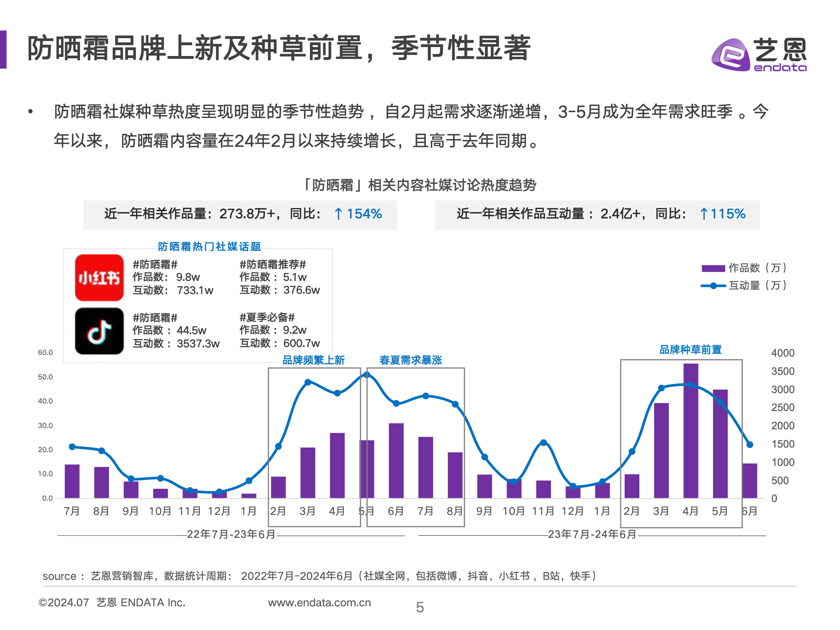Click the 品牌种草前置 annotation label
The image size is (840, 630).
pos(690,350)
